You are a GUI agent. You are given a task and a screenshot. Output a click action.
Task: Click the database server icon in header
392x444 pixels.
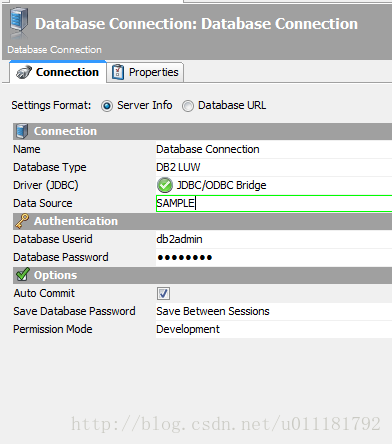pyautogui.click(x=19, y=23)
